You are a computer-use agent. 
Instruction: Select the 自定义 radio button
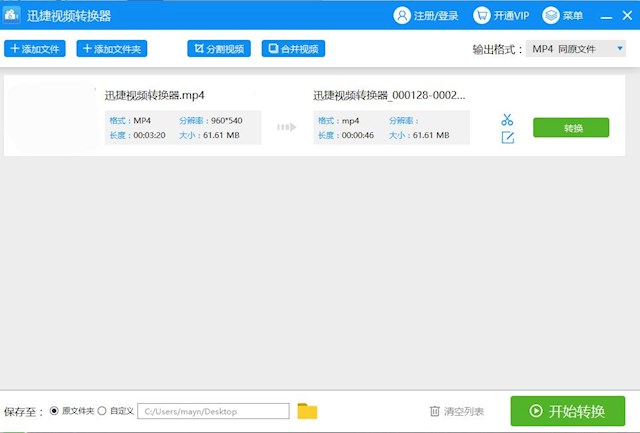102,411
